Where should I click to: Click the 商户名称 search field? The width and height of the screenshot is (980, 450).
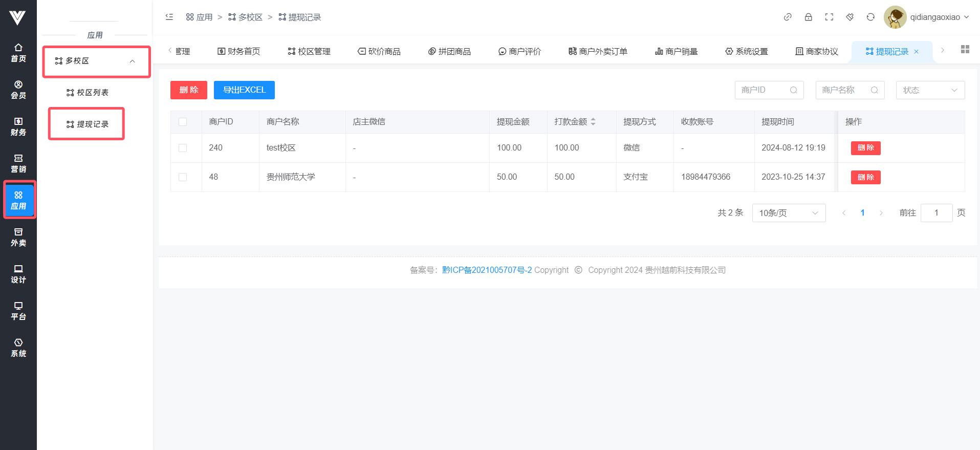coord(844,90)
